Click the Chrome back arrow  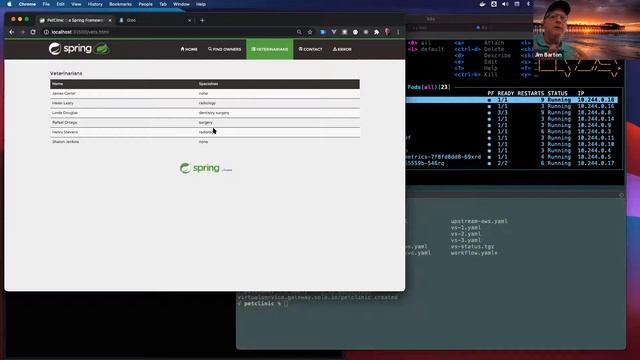[x=11, y=32]
